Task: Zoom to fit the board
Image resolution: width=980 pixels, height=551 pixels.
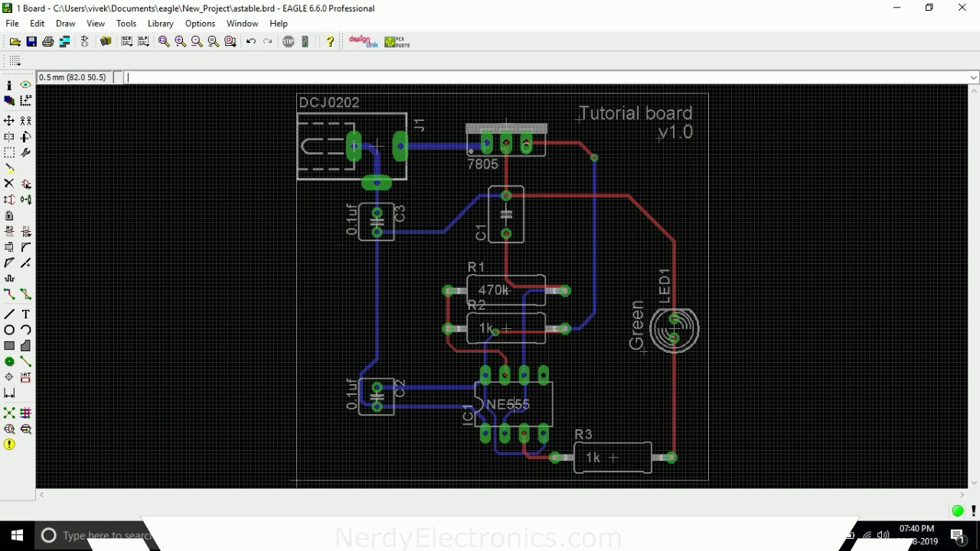Action: click(164, 42)
